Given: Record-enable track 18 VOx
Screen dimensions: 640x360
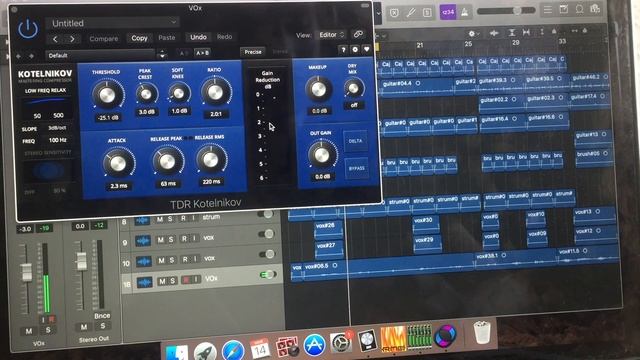Looking at the screenshot, I should click(x=186, y=280).
